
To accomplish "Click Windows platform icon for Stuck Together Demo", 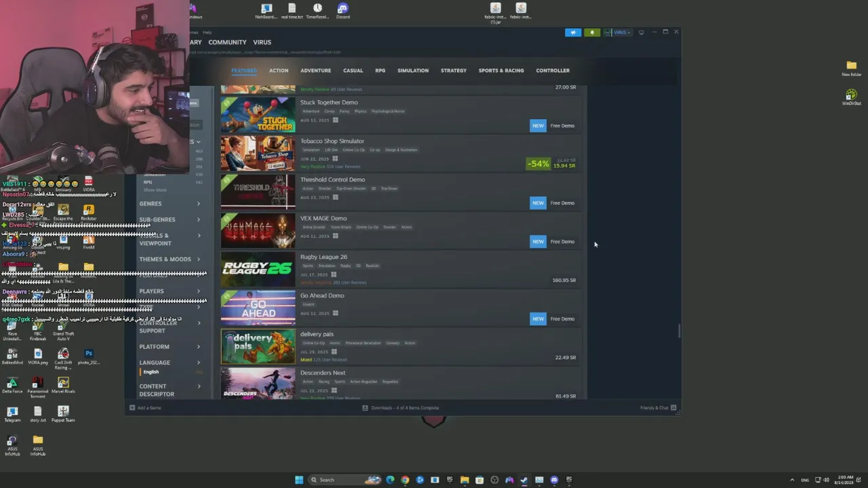I will 335,120.
